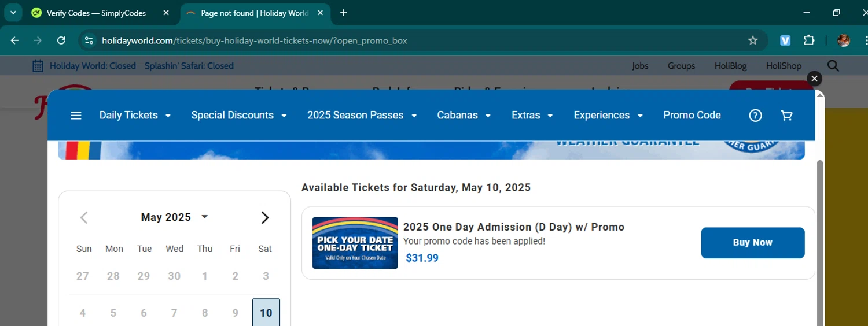
Task: Close the ticket popup with X
Action: (x=814, y=79)
